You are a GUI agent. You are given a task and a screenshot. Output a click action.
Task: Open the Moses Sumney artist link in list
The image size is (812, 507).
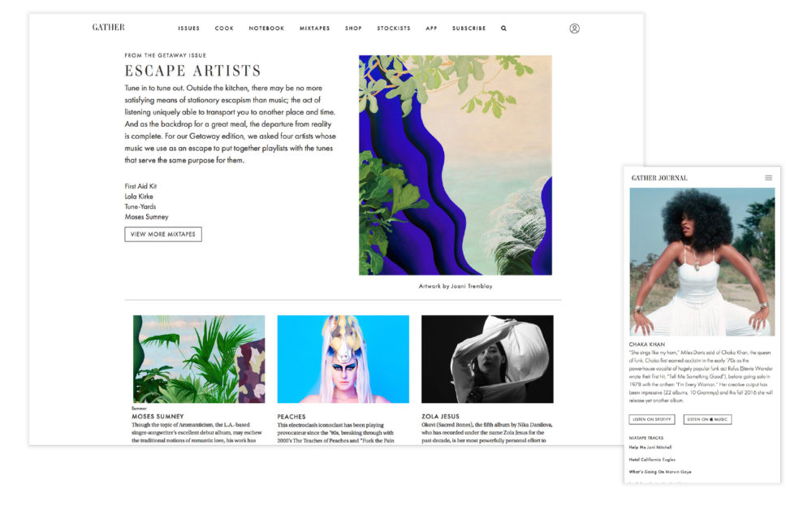coord(146,217)
